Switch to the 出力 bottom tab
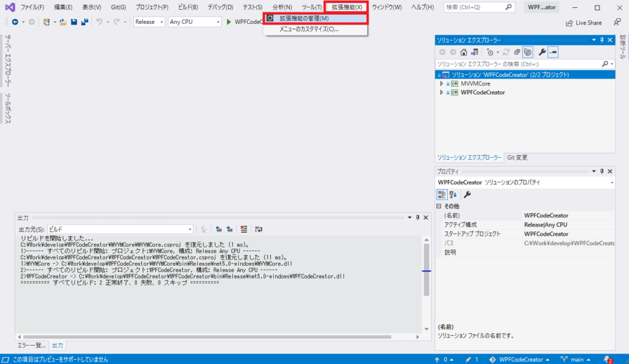629x364 pixels. tap(57, 346)
